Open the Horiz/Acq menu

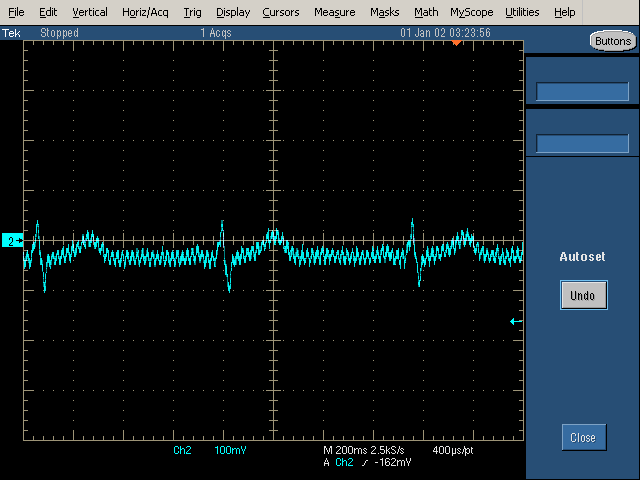[x=145, y=12]
